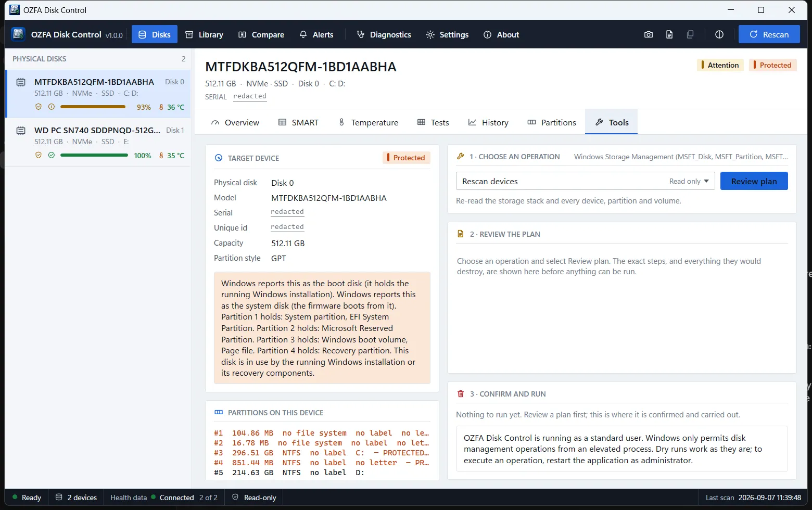Image resolution: width=812 pixels, height=510 pixels.
Task: Click the 93% health bar of Disk 0
Action: (94, 107)
